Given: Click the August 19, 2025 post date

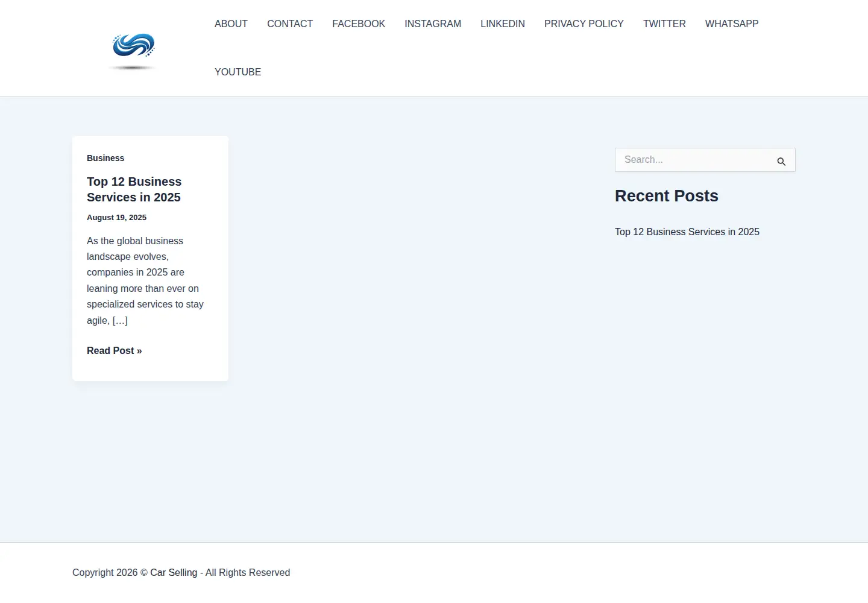Looking at the screenshot, I should (116, 217).
